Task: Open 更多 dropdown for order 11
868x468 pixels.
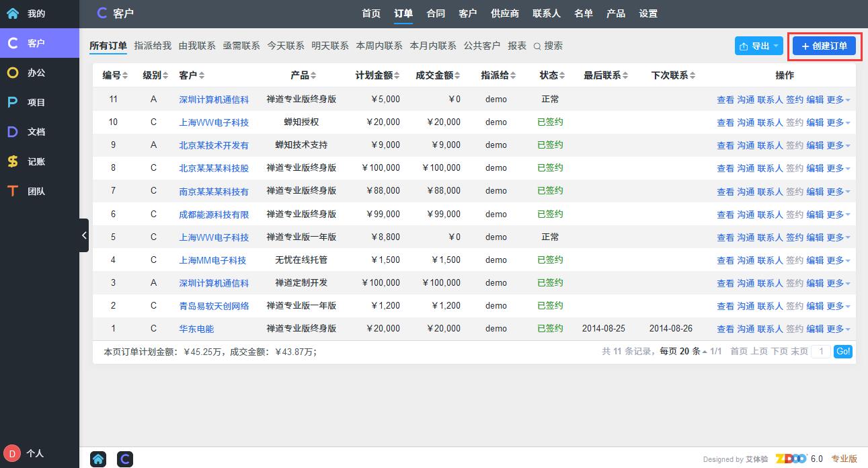Action: pyautogui.click(x=838, y=100)
